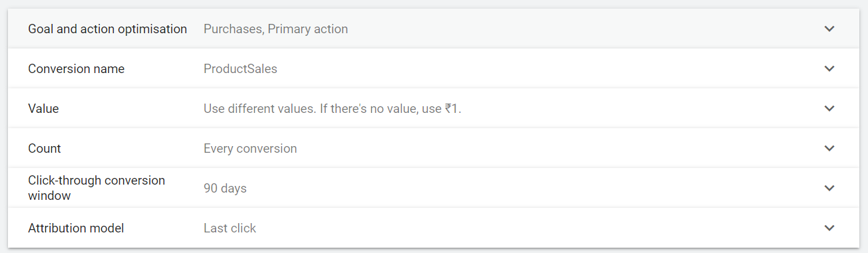Select the Goal and action optimisation label
The height and width of the screenshot is (253, 868).
coord(107,29)
